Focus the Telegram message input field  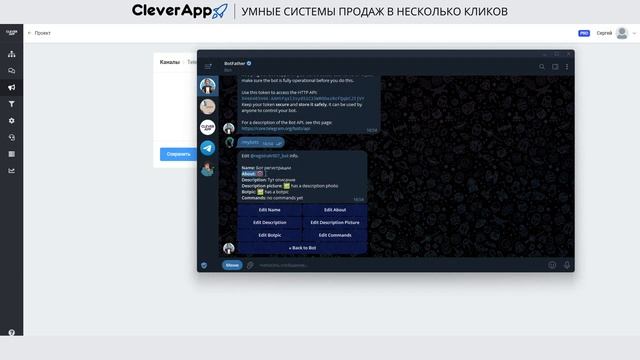pyautogui.click(x=400, y=265)
